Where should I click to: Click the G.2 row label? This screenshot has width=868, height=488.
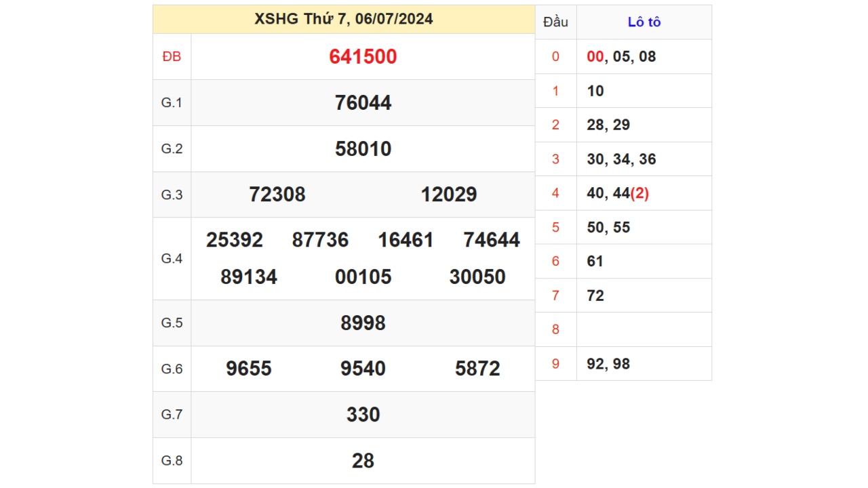click(x=172, y=149)
